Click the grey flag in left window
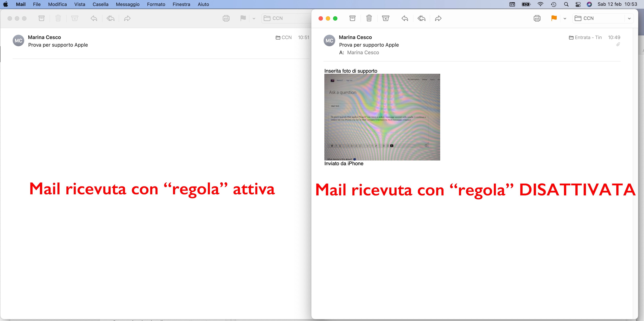 [243, 18]
